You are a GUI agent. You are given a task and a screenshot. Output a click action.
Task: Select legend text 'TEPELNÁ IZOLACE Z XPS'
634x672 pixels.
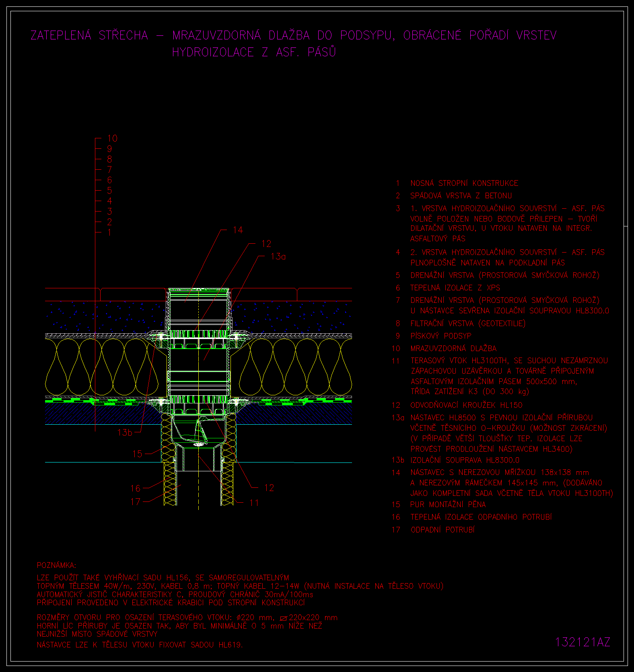coord(455,288)
